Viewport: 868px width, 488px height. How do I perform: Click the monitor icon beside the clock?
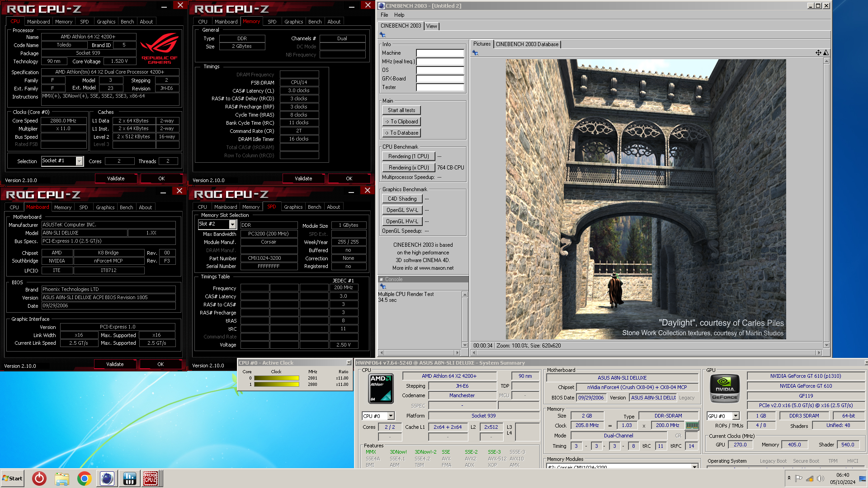click(x=863, y=479)
